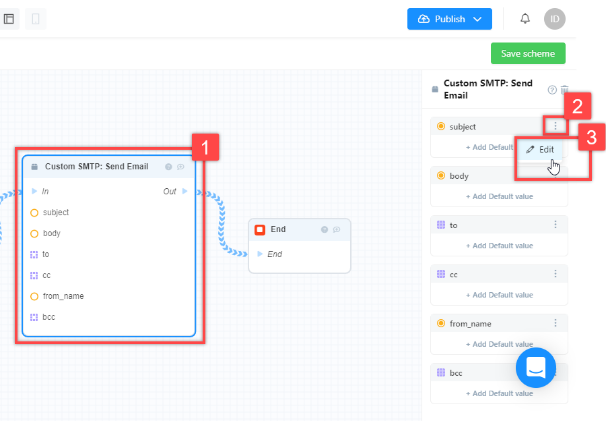606x421 pixels.
Task: Select the from_name input pin on the block
Action: pos(34,296)
